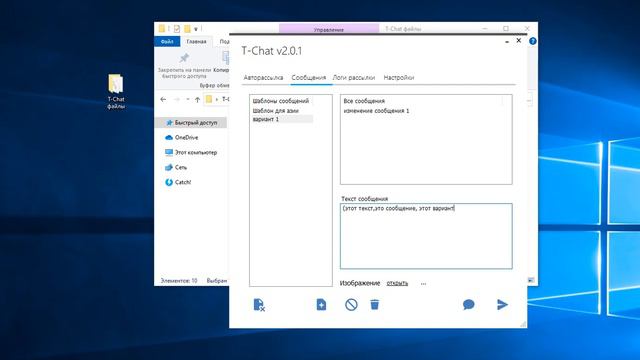Select Быстрый доступ in Explorer sidebar
Screen dimensions: 640x360
(191, 122)
